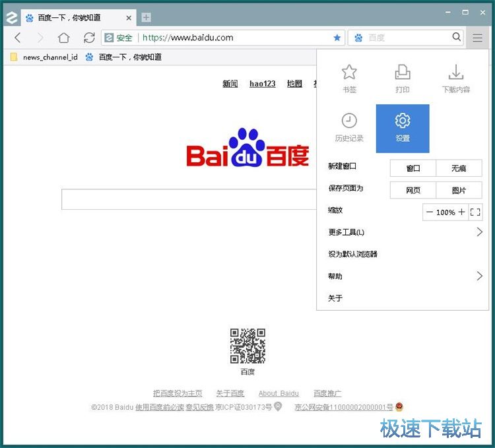
Task: Close the hamburger main menu
Action: pos(477,38)
